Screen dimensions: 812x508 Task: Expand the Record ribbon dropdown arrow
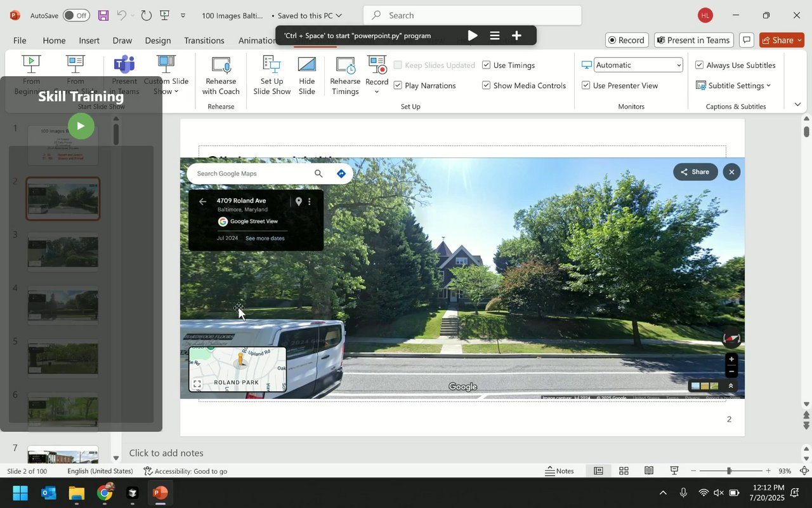tap(377, 93)
